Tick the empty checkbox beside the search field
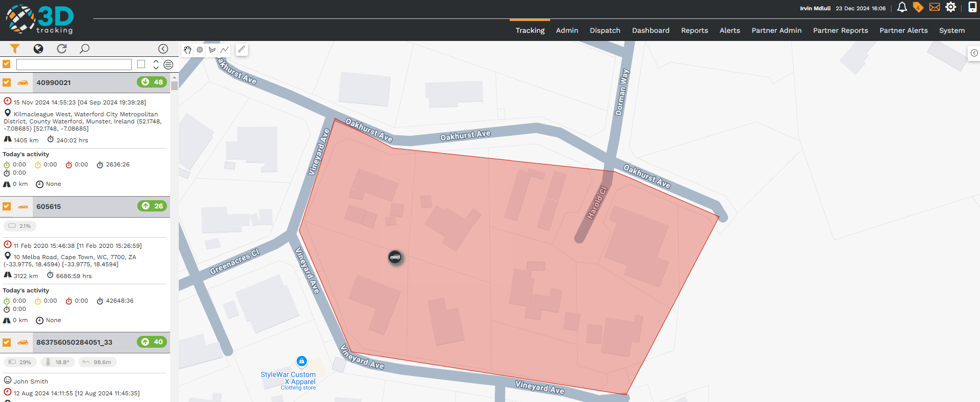Screen dimensions: 980x402 pos(141,64)
